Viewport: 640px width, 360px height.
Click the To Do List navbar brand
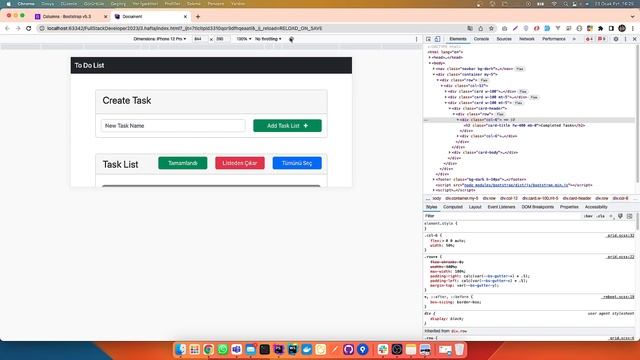click(x=89, y=65)
